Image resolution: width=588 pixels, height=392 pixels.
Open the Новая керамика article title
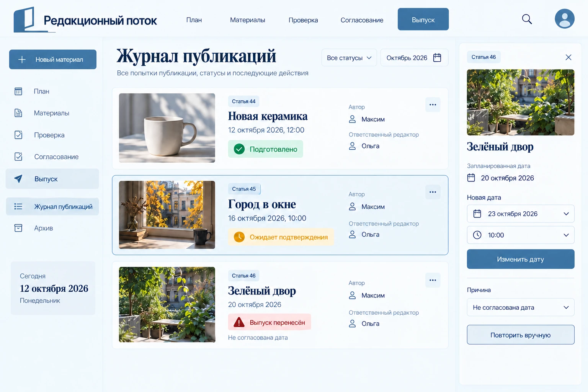point(268,116)
